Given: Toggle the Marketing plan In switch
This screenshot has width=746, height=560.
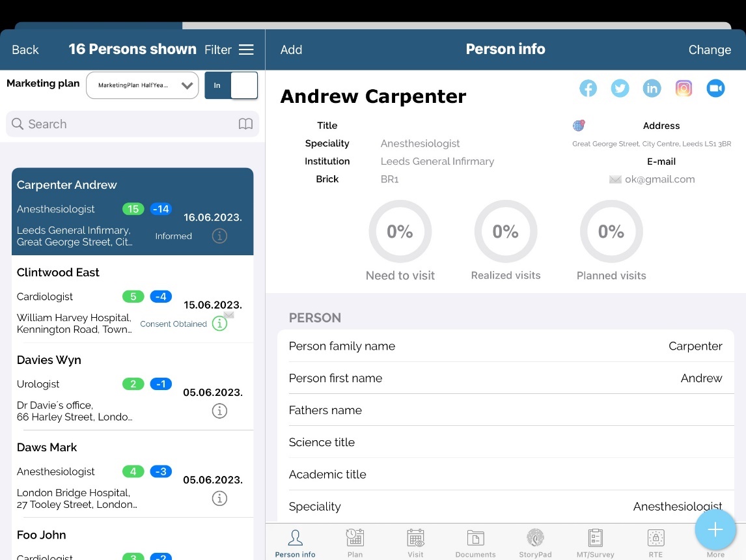Looking at the screenshot, I should click(231, 85).
